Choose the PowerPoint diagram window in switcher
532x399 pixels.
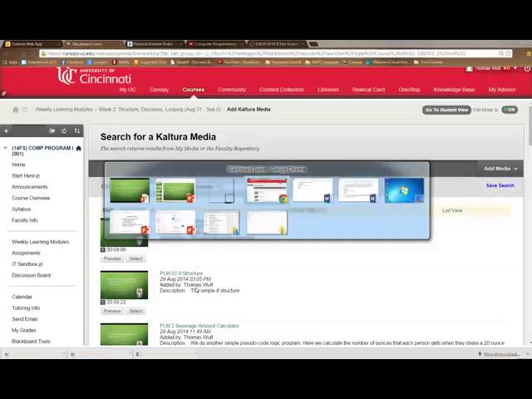[x=175, y=222]
